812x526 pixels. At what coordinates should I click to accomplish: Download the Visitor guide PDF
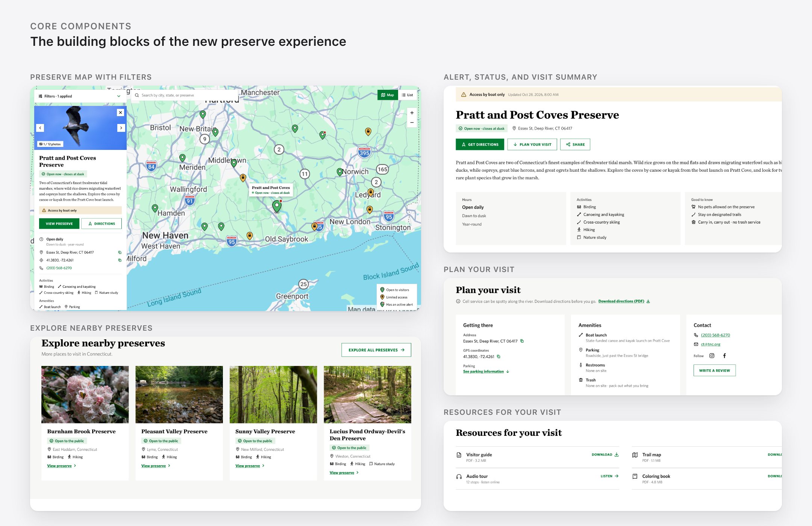[x=605, y=455]
